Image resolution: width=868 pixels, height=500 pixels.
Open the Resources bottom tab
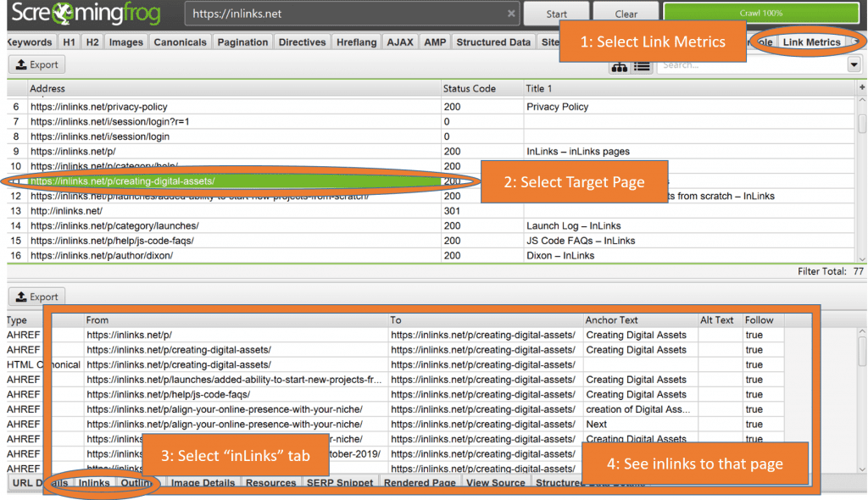(270, 483)
